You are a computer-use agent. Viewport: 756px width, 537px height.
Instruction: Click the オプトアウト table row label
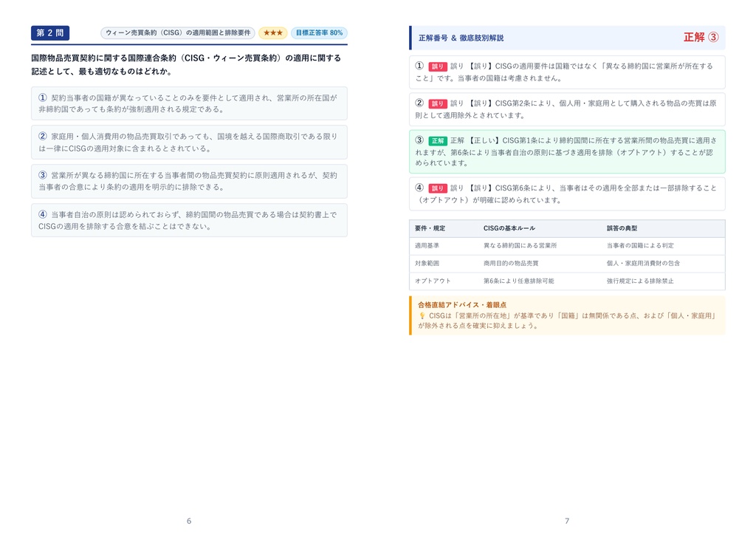coord(433,281)
